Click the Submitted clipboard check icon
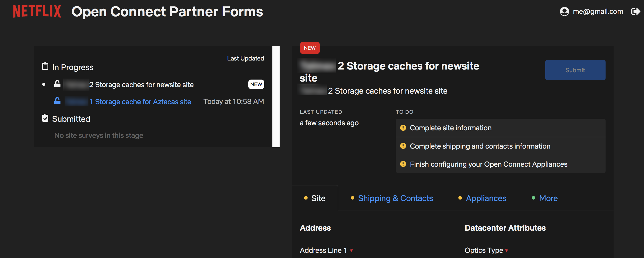Viewport: 644px width, 258px height. click(x=45, y=118)
